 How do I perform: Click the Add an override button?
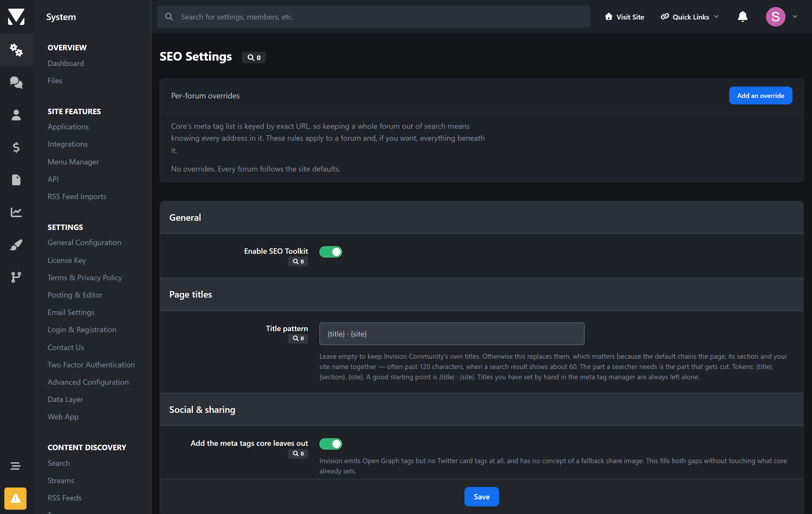(x=760, y=95)
